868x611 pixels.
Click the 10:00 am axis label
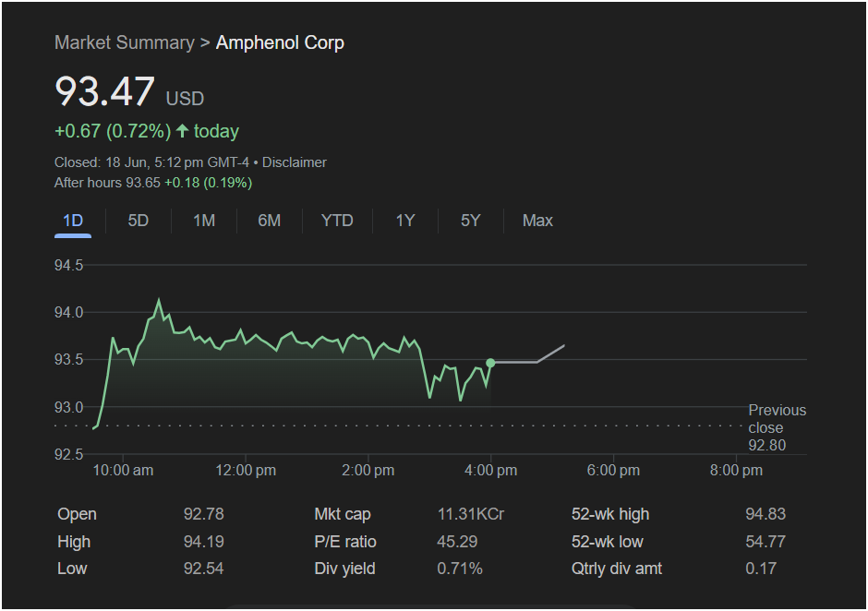point(123,471)
